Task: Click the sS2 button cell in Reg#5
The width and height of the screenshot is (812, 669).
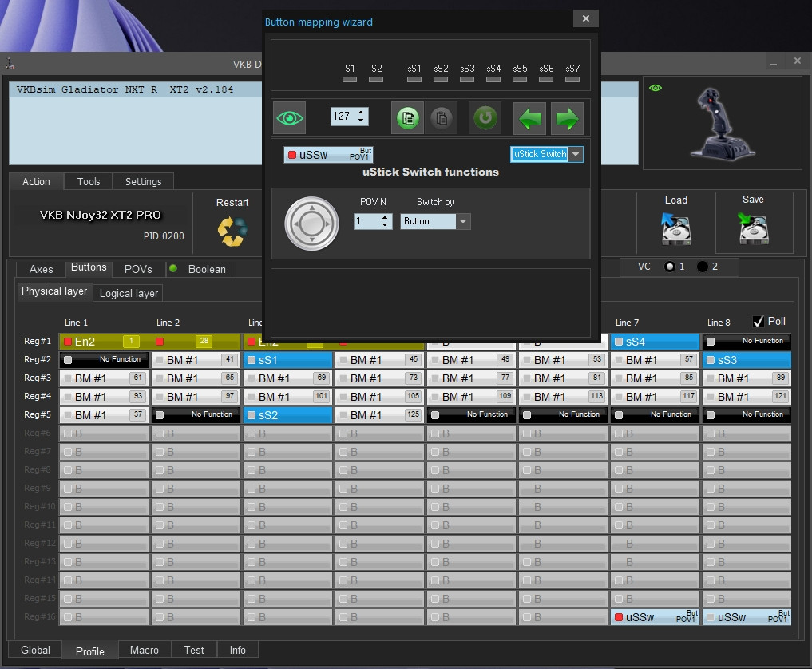Action: pos(287,415)
